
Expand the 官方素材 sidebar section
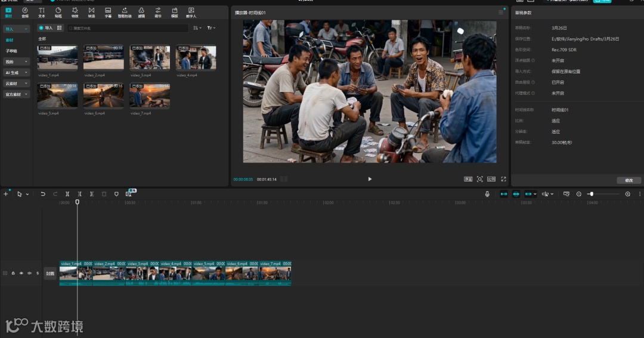(17, 94)
